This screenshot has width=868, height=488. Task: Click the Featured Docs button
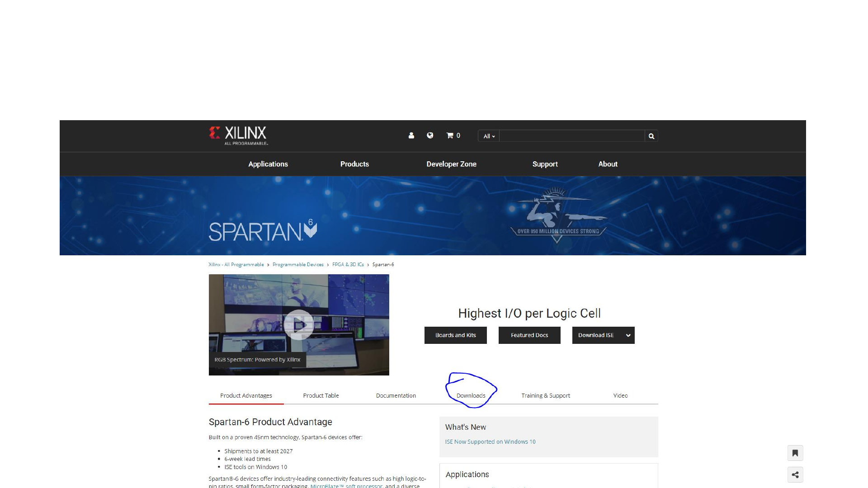[x=529, y=335]
